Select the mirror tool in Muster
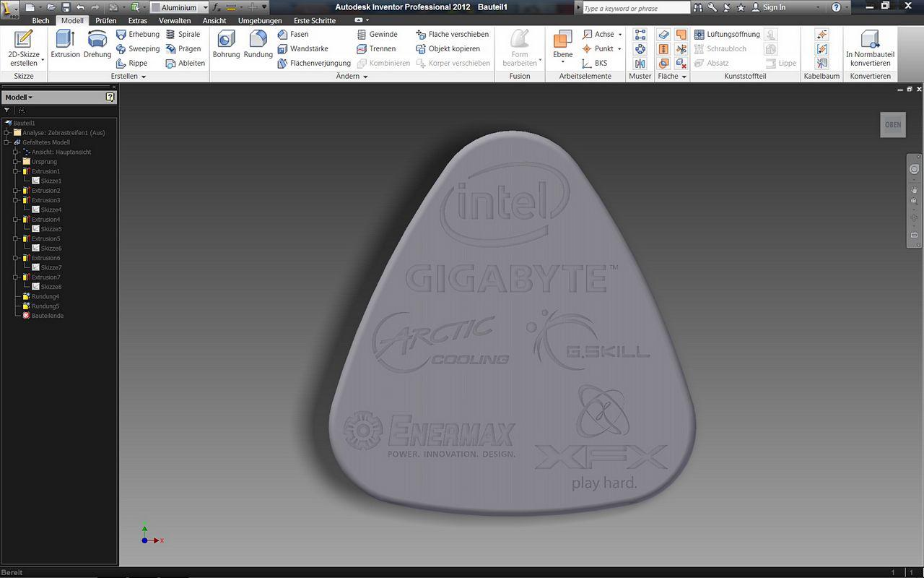The width and height of the screenshot is (924, 578). 640,64
